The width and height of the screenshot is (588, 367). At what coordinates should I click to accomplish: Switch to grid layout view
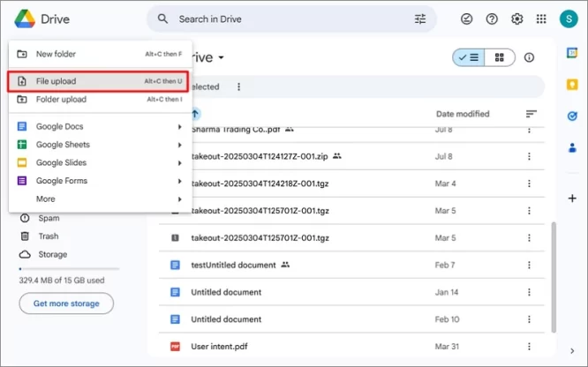(x=500, y=57)
